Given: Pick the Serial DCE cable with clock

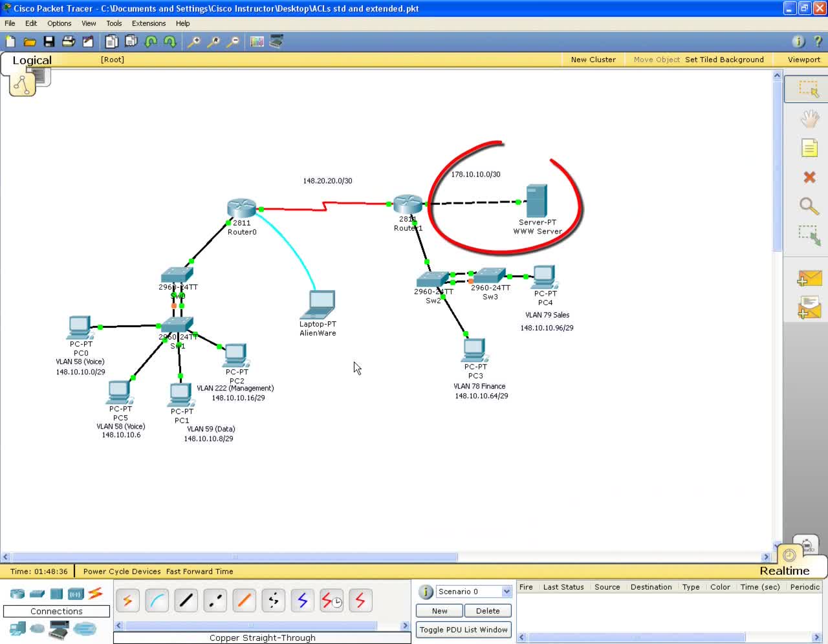Looking at the screenshot, I should (331, 601).
